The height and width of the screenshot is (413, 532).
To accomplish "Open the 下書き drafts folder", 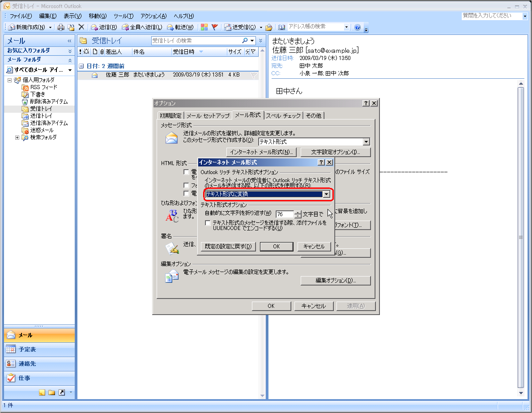I will pos(37,94).
